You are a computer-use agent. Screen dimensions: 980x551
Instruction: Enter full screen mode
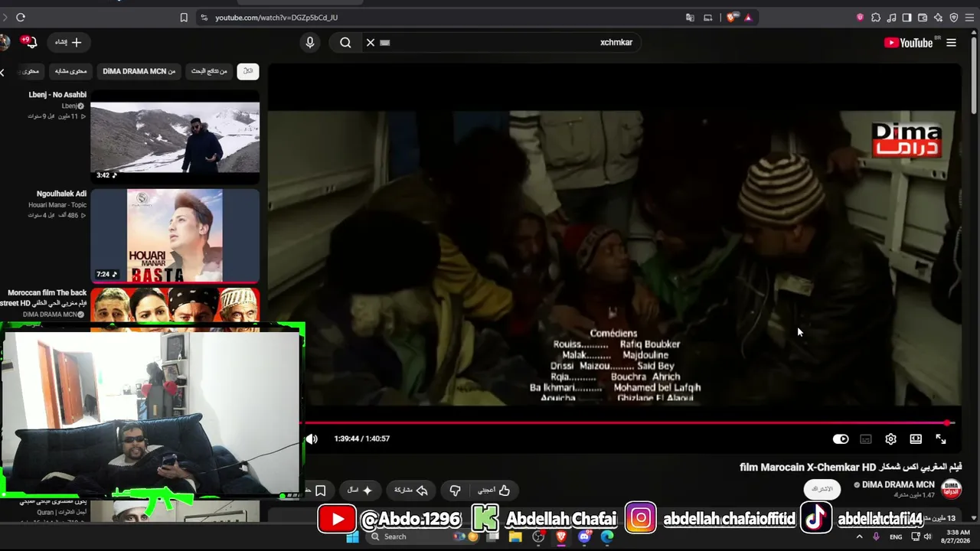click(941, 439)
